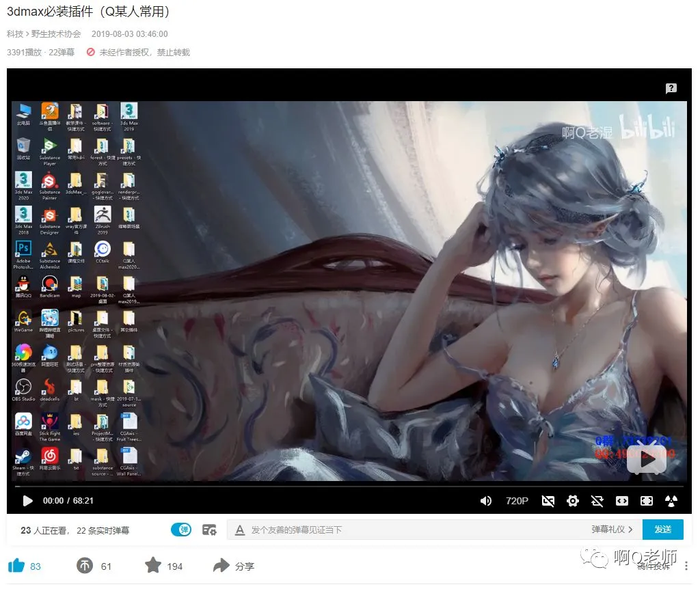Click the Substance Designer desktop icon
The width and height of the screenshot is (700, 589).
(49, 219)
